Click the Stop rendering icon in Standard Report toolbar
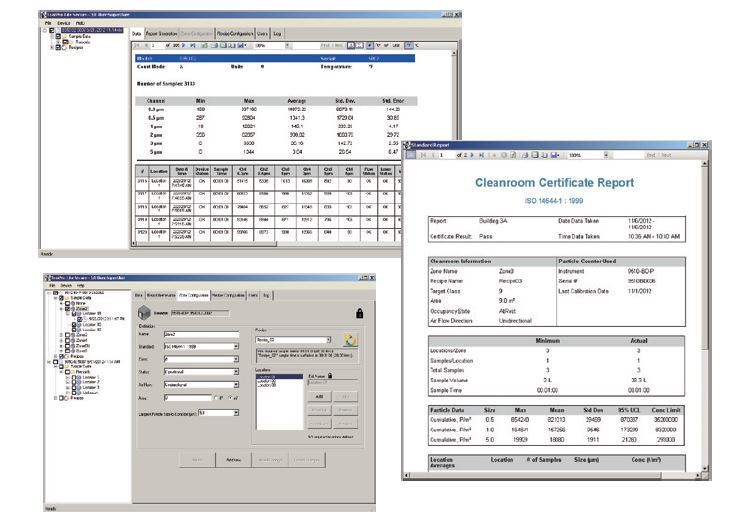This screenshot has height=528, width=736. click(504, 155)
